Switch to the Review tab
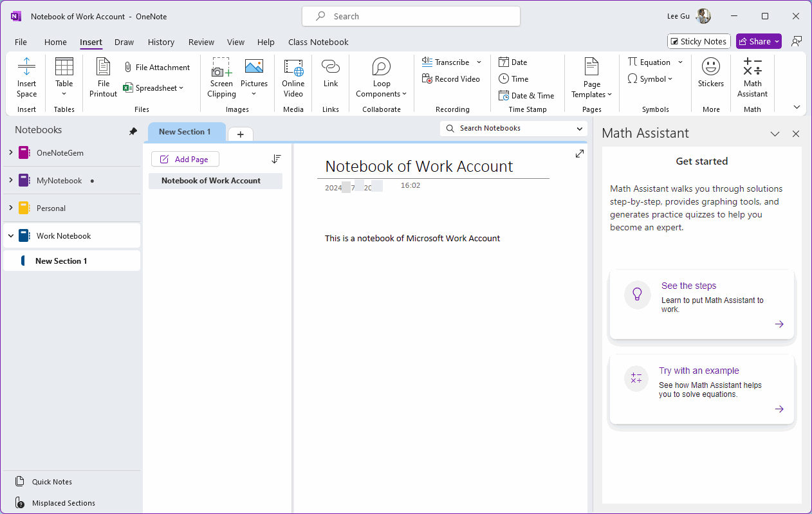Image resolution: width=812 pixels, height=514 pixels. click(x=201, y=42)
